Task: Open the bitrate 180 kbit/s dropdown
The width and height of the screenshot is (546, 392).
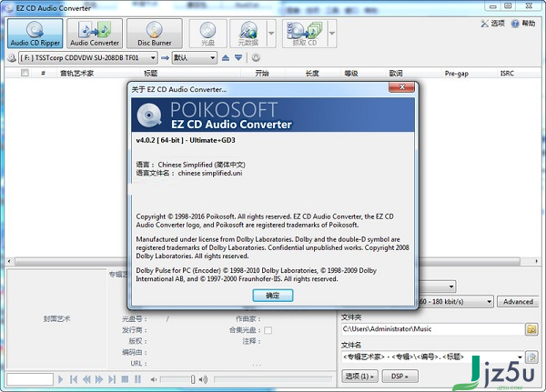Action: (490, 301)
